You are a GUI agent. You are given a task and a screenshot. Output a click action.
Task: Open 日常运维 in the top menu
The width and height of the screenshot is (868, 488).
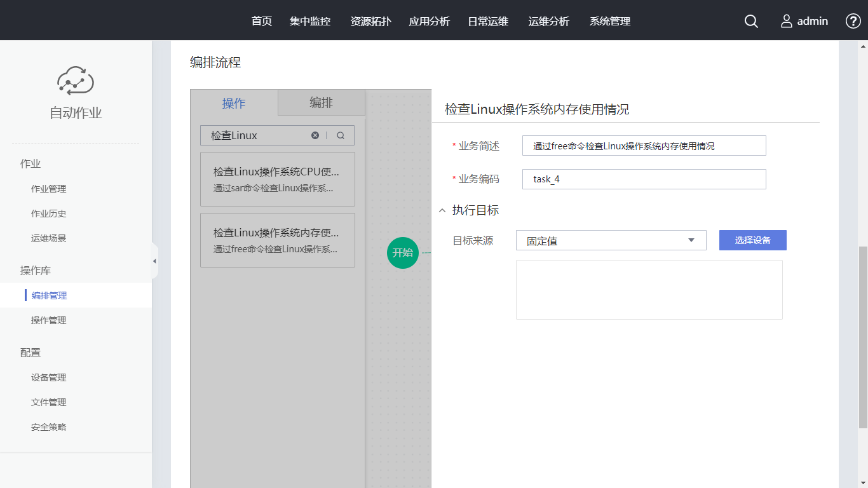tap(488, 21)
